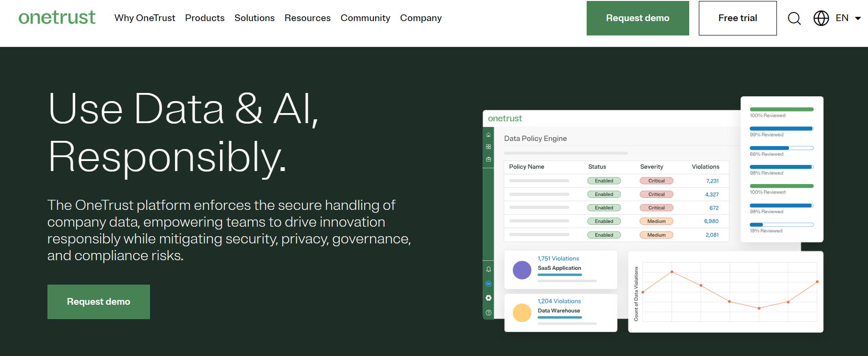Viewport: 868px width, 356px height.
Task: Open the settings gear in the dashboard sidebar
Action: coord(488,298)
